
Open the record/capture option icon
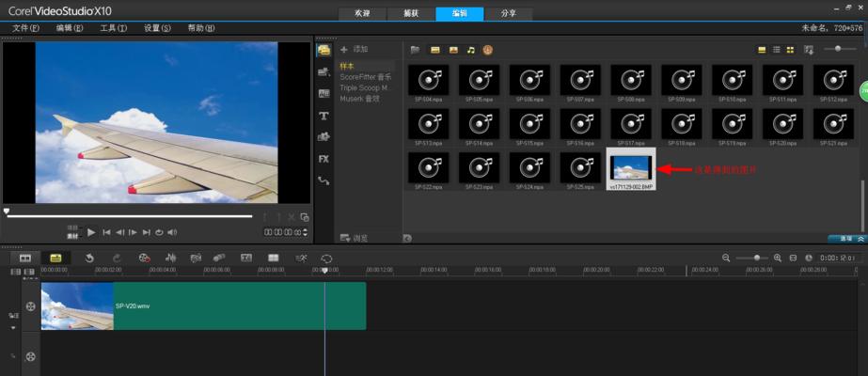click(x=145, y=258)
